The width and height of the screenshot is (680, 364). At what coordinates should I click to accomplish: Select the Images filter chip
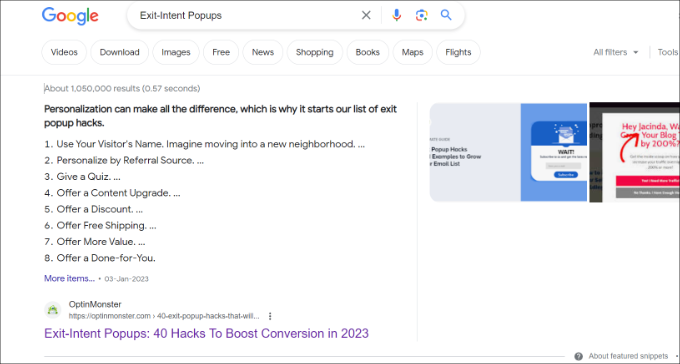[176, 52]
